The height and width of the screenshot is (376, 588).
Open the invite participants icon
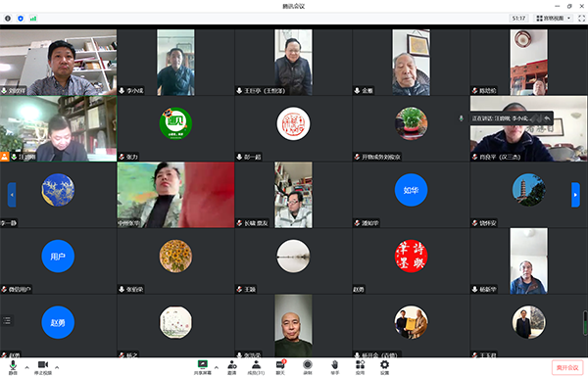click(x=232, y=367)
